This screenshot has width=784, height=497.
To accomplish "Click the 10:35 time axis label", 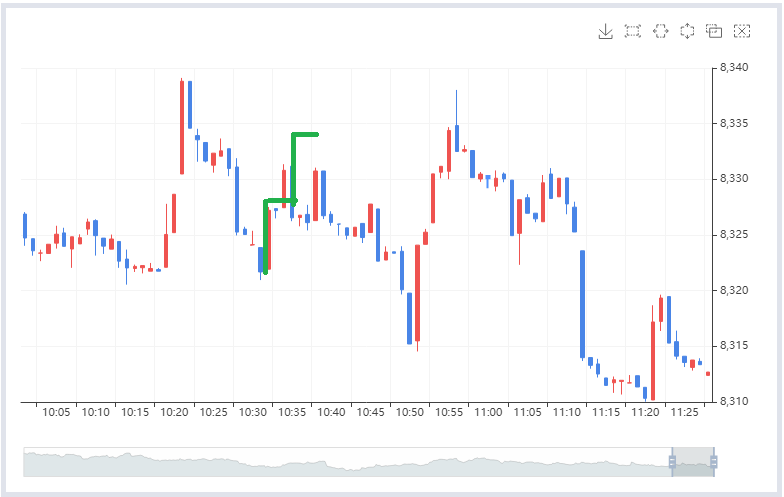I will point(292,412).
